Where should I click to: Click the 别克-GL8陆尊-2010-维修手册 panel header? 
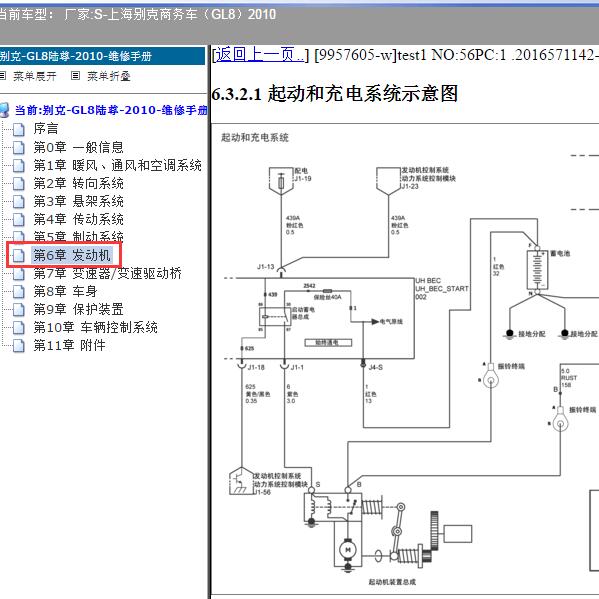point(102,56)
